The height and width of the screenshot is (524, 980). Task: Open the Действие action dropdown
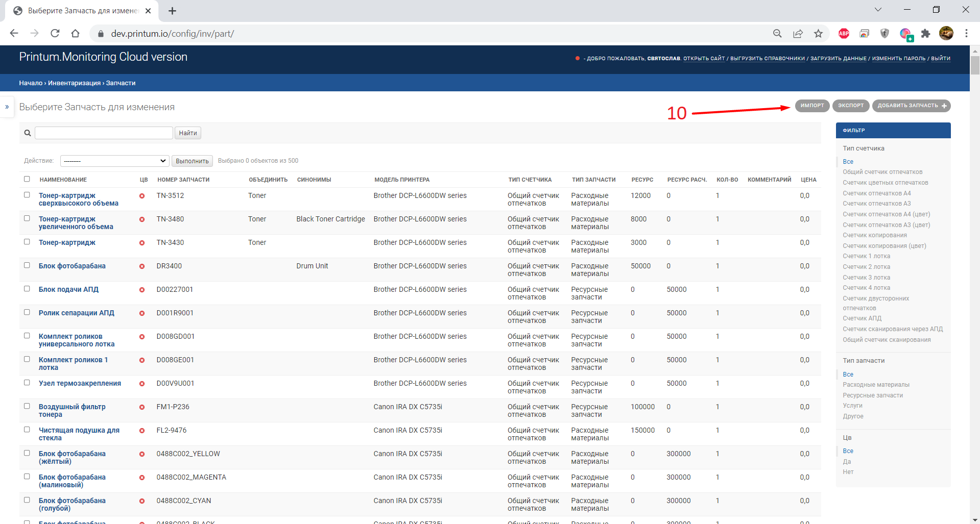(115, 161)
